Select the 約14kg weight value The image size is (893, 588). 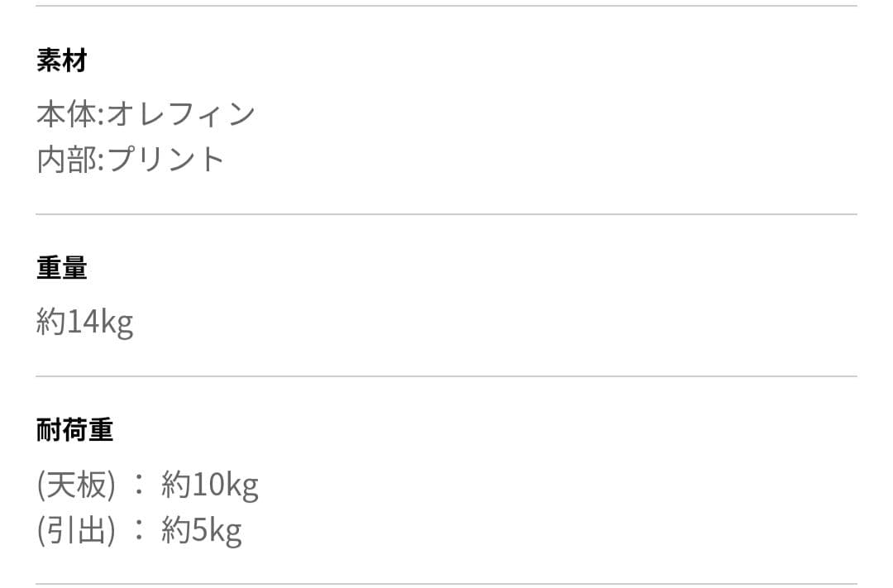pyautogui.click(x=84, y=321)
